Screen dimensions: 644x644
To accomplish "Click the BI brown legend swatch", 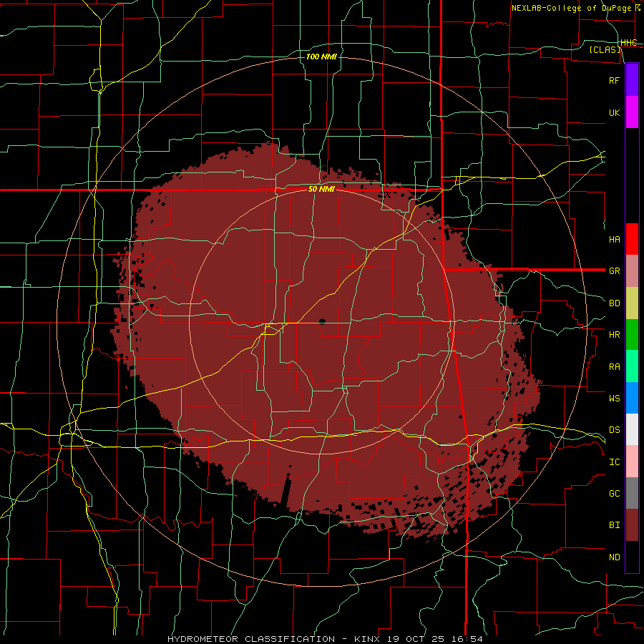I will pos(632,525).
